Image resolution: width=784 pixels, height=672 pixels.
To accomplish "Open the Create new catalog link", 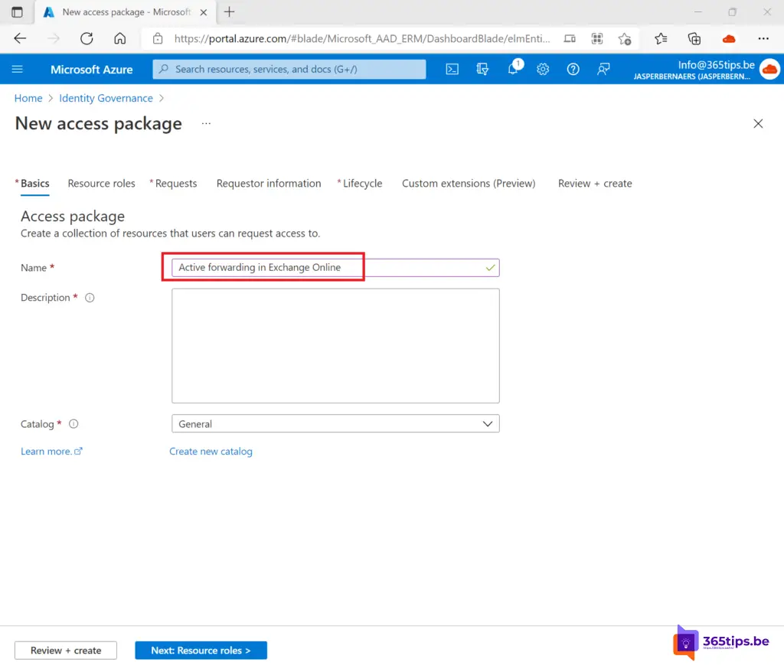I will [x=211, y=452].
